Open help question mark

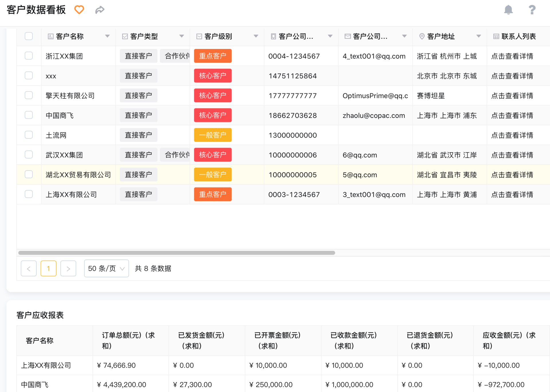click(532, 10)
